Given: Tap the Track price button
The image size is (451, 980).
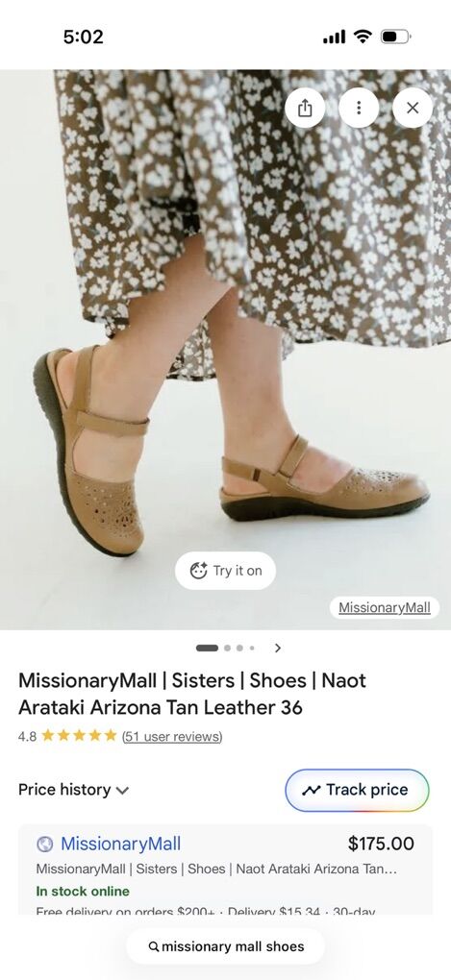Looking at the screenshot, I should (x=357, y=790).
